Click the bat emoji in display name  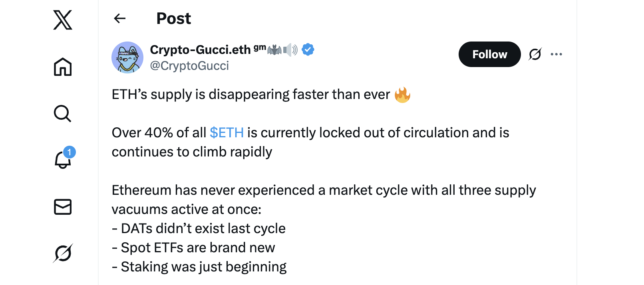(x=274, y=50)
